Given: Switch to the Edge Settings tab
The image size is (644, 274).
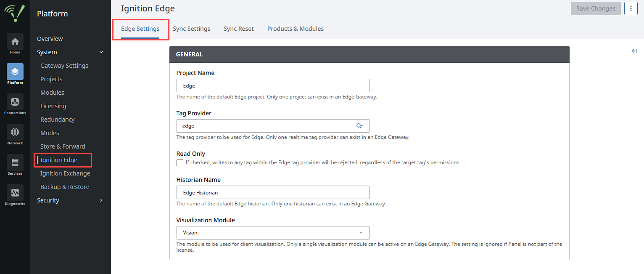Looking at the screenshot, I should pos(140,29).
